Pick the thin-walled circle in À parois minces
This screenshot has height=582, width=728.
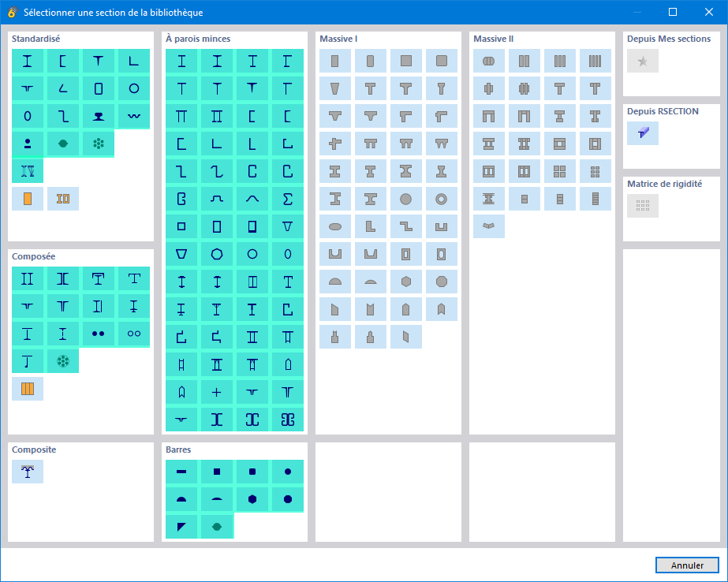[252, 254]
